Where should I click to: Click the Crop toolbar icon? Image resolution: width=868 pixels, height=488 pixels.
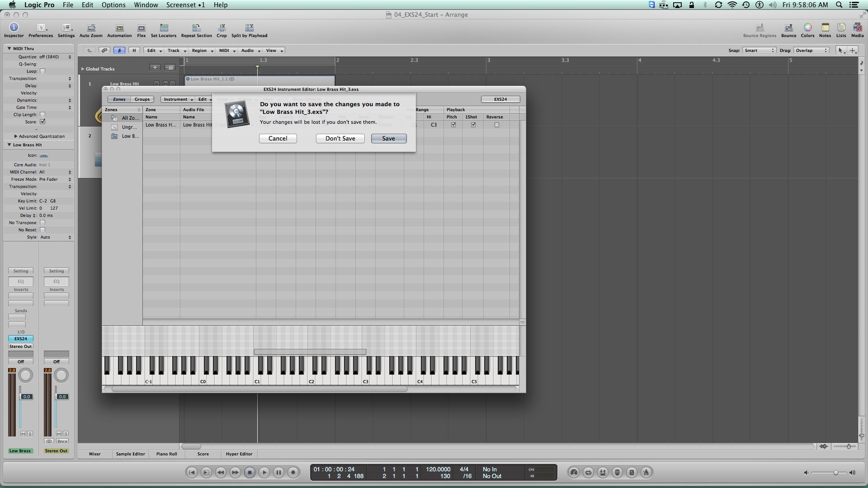pos(222,31)
